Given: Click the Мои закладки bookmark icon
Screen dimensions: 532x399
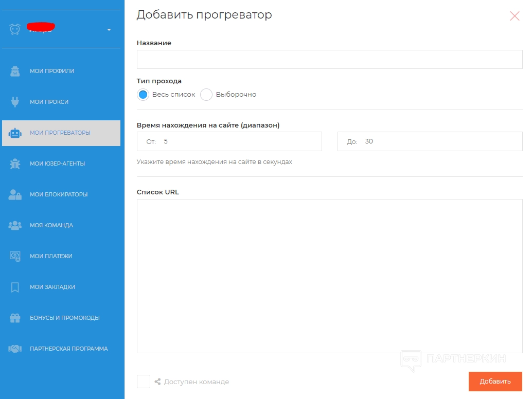Looking at the screenshot, I should (x=15, y=287).
